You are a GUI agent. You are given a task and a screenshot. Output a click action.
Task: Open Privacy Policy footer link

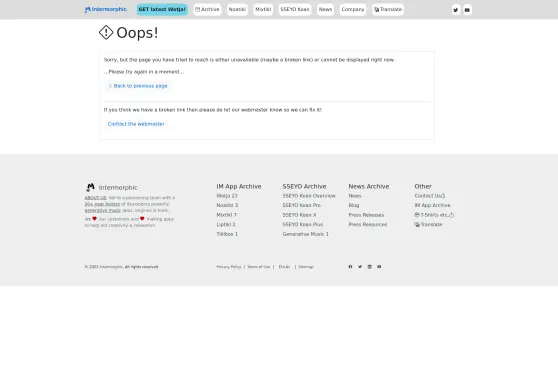229,267
